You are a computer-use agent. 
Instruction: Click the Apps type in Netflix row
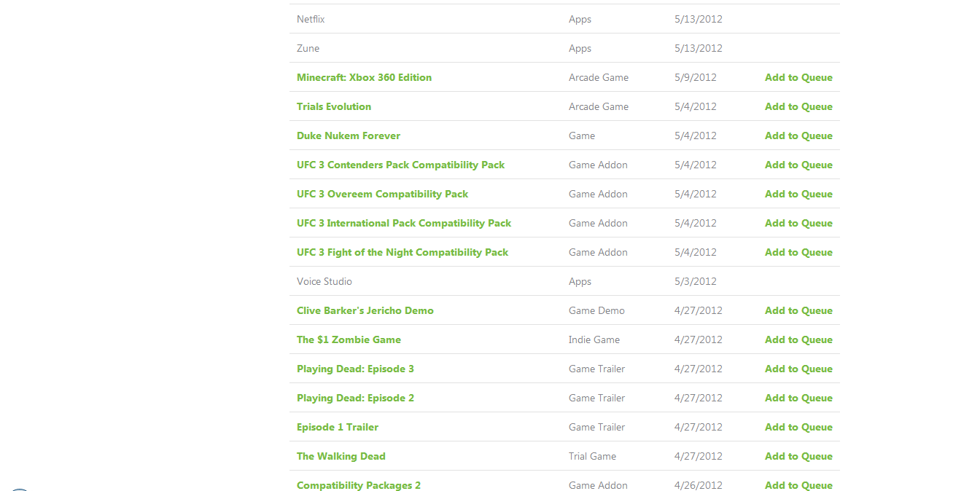(580, 19)
